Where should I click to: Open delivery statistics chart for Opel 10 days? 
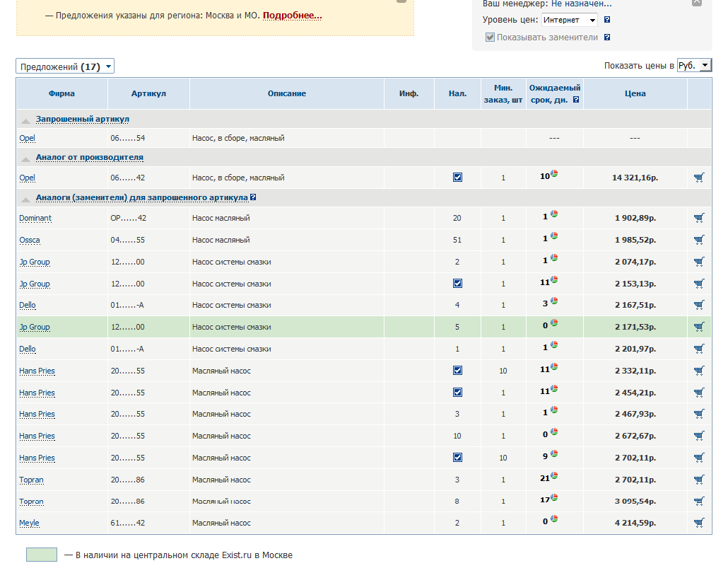click(554, 174)
